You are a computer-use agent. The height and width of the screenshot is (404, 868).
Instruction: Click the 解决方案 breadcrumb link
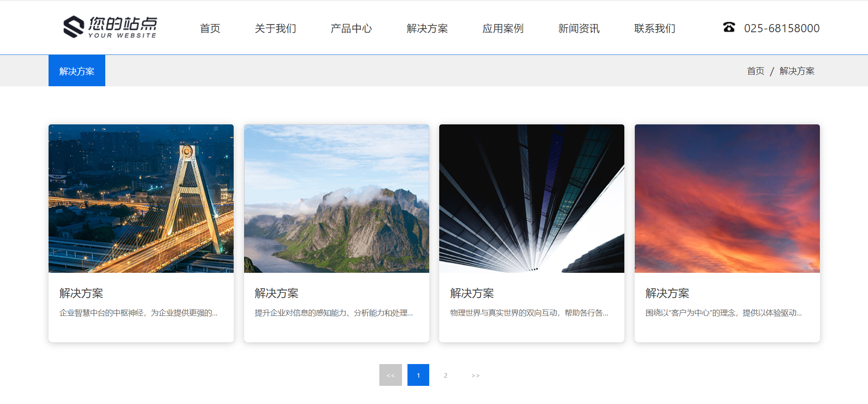point(797,71)
